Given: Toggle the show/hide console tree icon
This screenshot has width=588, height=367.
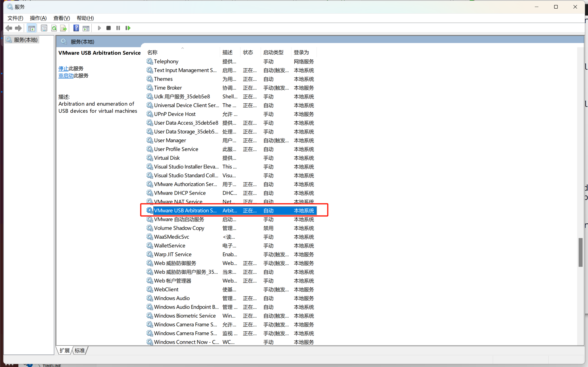Looking at the screenshot, I should (x=31, y=28).
